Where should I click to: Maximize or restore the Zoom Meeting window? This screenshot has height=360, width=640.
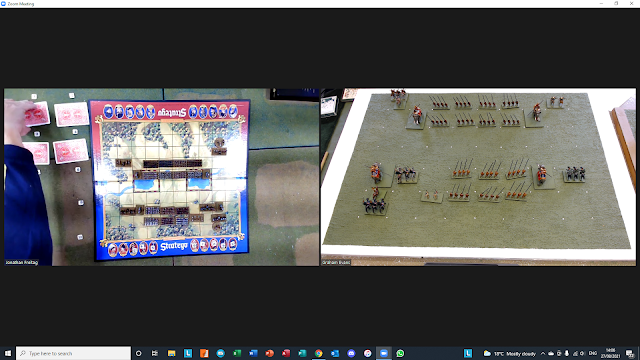tap(616, 4)
